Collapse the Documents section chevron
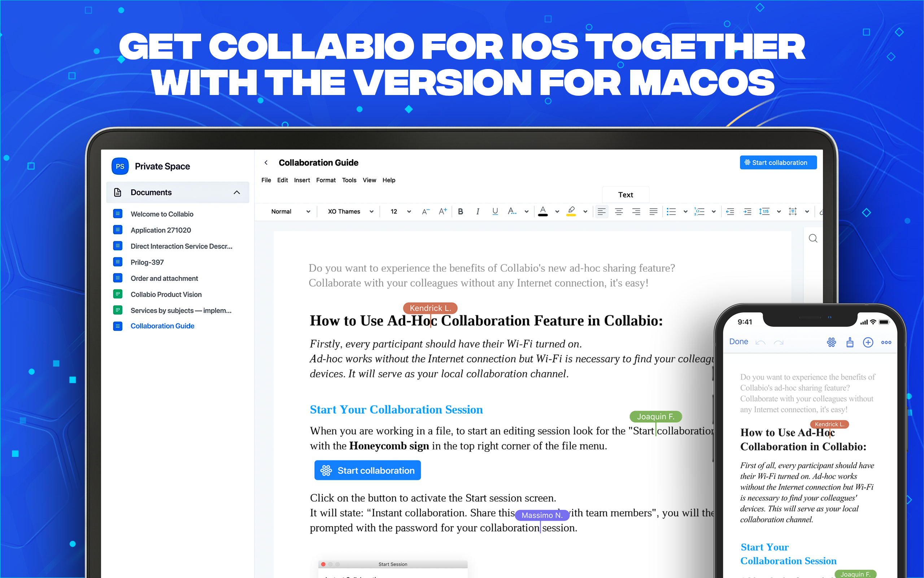The image size is (924, 578). [237, 192]
